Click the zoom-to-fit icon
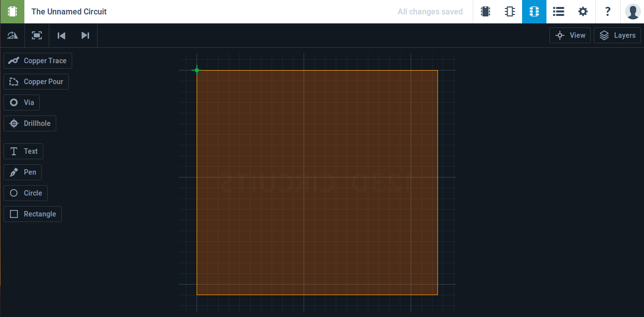This screenshot has width=644, height=317. point(37,35)
